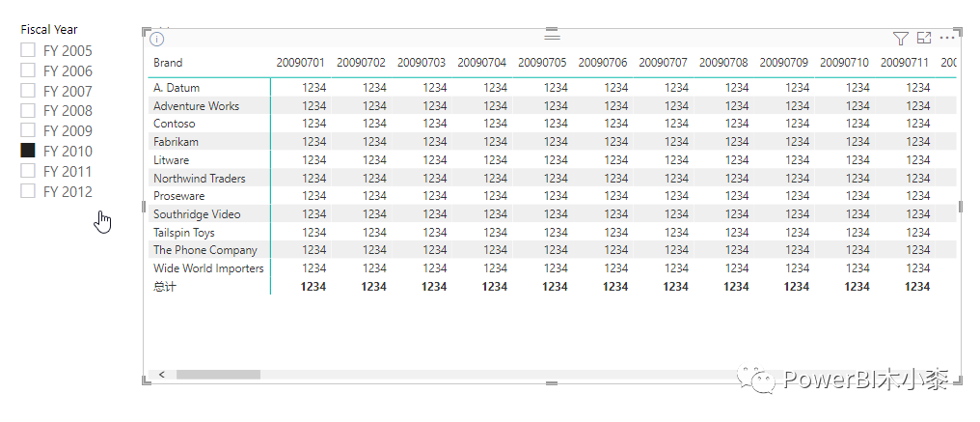The width and height of the screenshot is (980, 422).
Task: Select the A. Datum brand row
Action: point(177,88)
